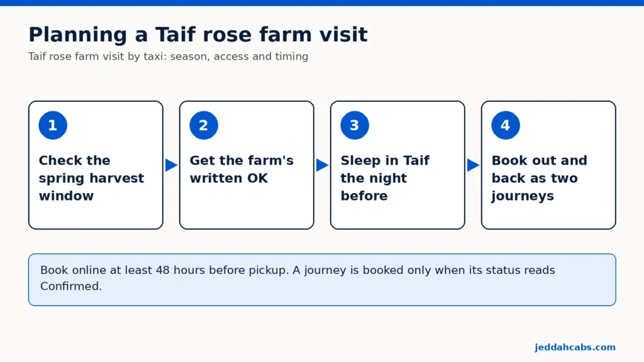The image size is (644, 362).
Task: Click the "Planning a Taif rose farm visit" title
Action: (x=198, y=35)
